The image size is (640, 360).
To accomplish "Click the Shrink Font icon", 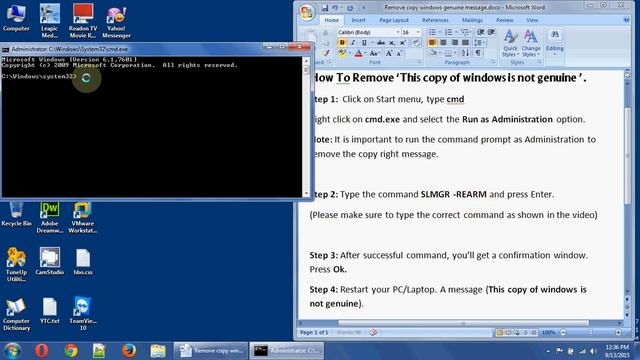I will click(400, 53).
